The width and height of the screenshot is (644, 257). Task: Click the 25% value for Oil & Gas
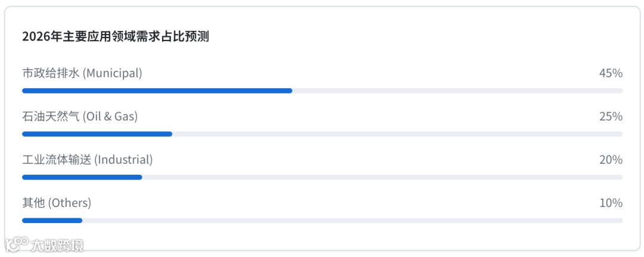(x=611, y=116)
